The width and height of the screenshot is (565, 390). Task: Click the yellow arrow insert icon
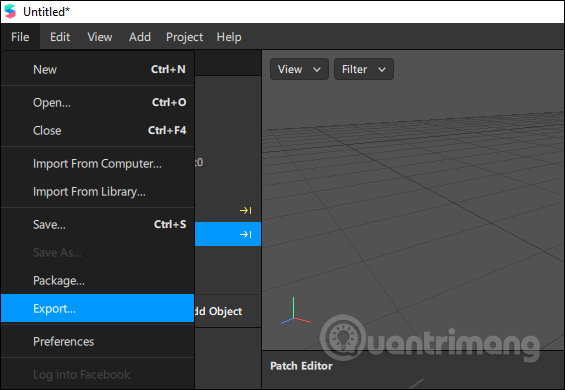(245, 210)
